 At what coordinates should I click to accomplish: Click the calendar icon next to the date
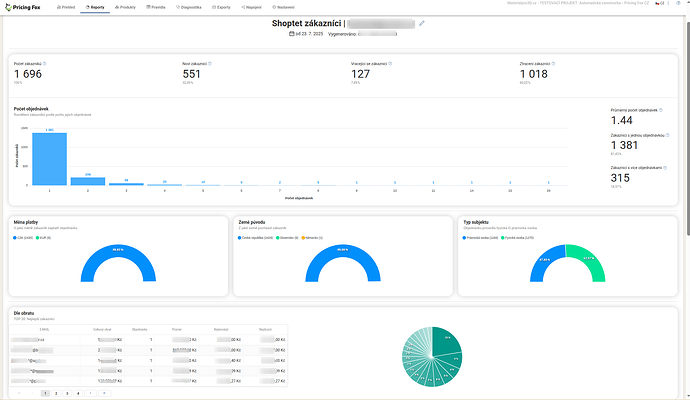pyautogui.click(x=292, y=34)
